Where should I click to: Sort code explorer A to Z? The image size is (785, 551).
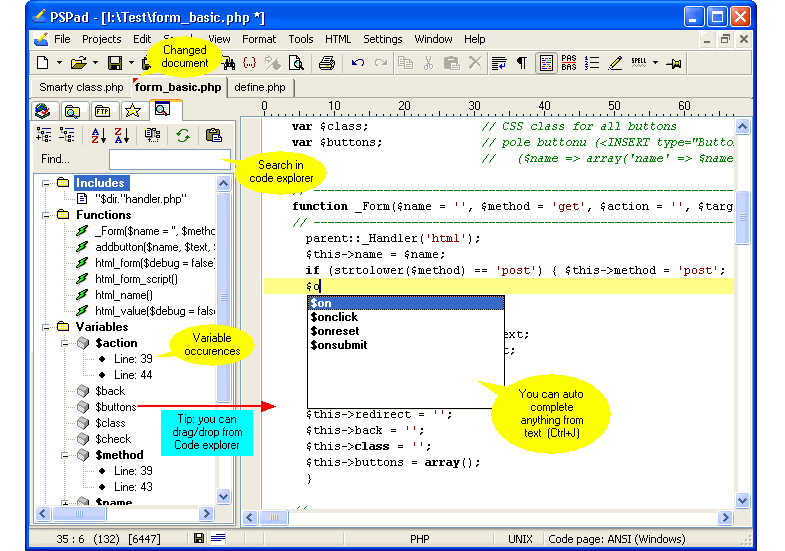[99, 135]
